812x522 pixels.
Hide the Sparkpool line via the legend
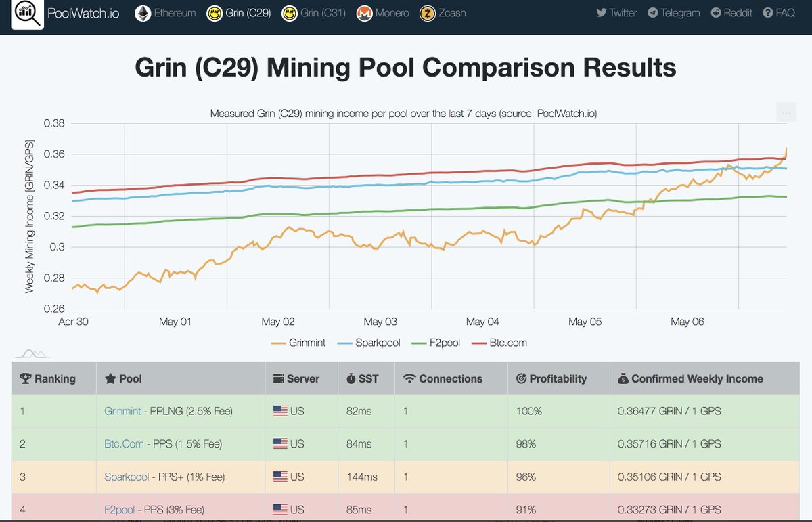(x=380, y=343)
